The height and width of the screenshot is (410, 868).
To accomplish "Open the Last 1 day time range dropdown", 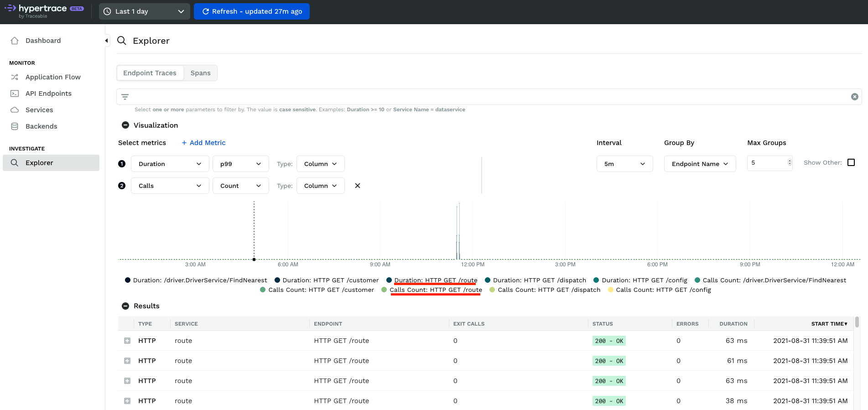I will click(x=144, y=11).
